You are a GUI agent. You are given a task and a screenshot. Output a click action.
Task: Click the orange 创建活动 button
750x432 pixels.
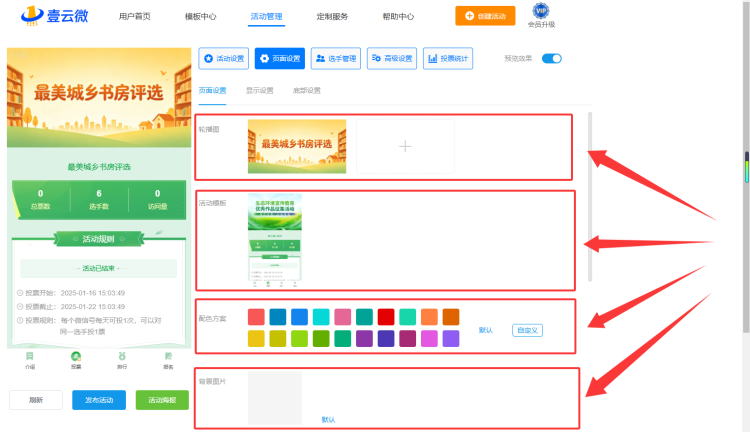pyautogui.click(x=485, y=16)
